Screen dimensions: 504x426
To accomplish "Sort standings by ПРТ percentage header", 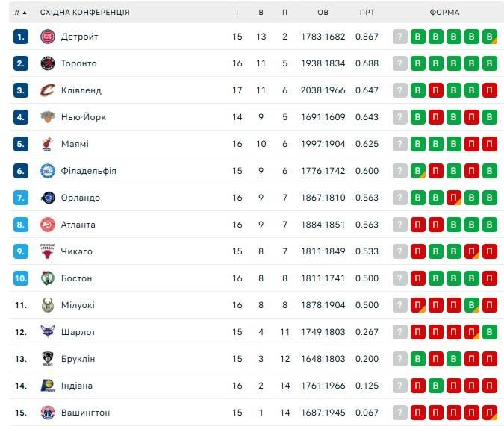I will click(367, 13).
